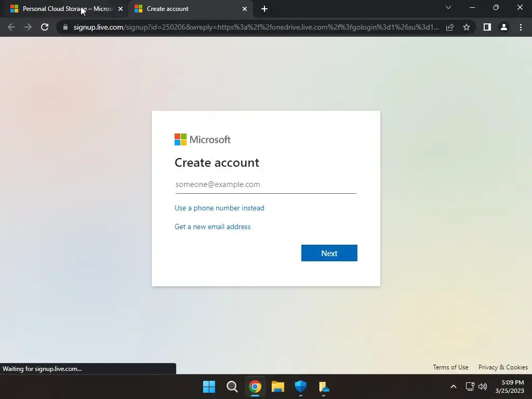Switch to the Personal Cloud Storage tab
The image size is (532, 399).
(x=64, y=9)
